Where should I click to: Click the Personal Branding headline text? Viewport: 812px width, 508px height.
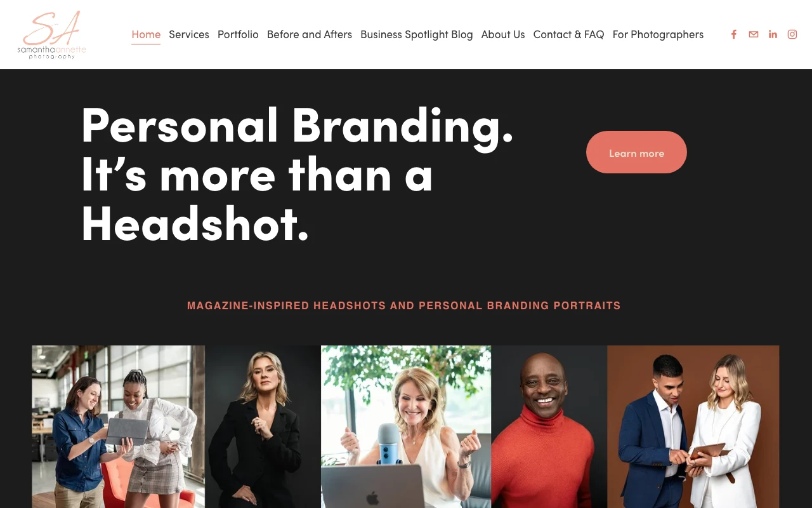(298, 174)
